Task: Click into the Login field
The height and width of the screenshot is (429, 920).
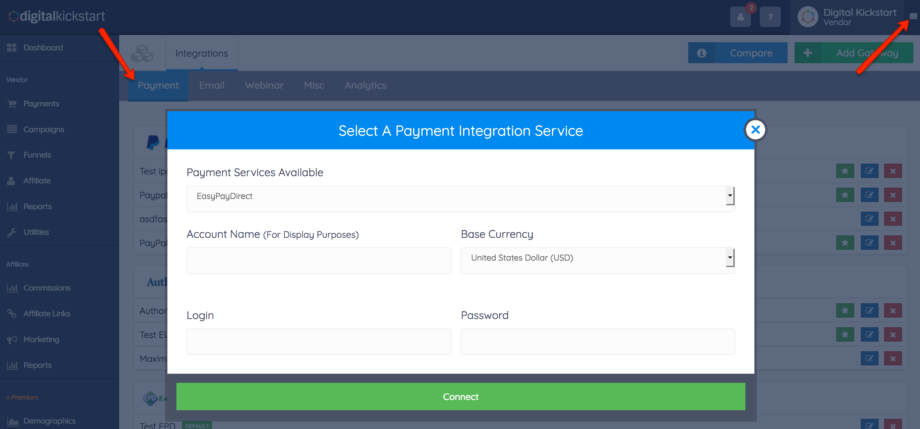Action: 319,341
